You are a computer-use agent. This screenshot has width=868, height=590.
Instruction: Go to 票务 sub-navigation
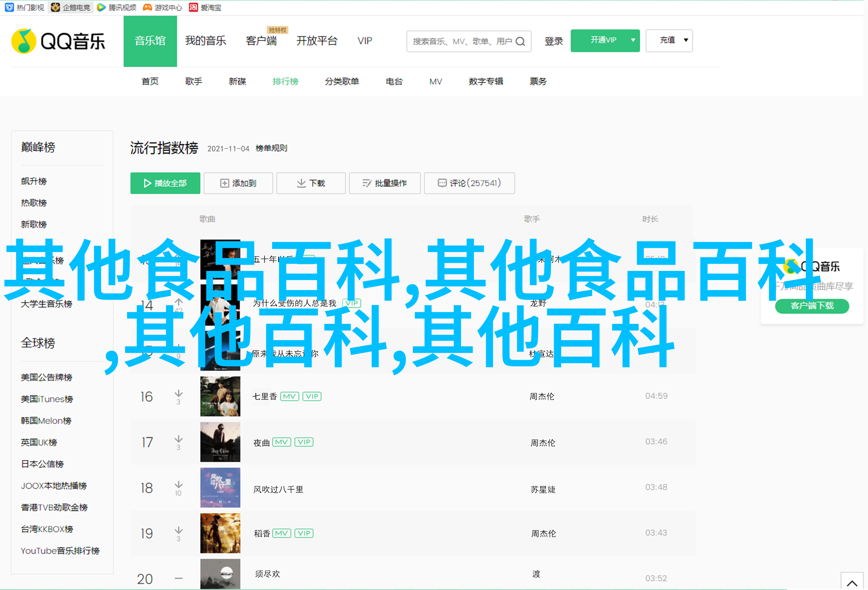click(538, 81)
